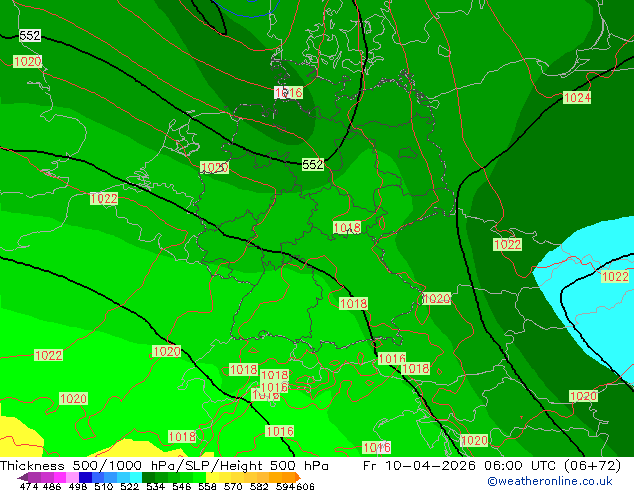Click the legend value 546
Image resolution: width=634 pixels, height=490 pixels.
pyautogui.click(x=181, y=486)
